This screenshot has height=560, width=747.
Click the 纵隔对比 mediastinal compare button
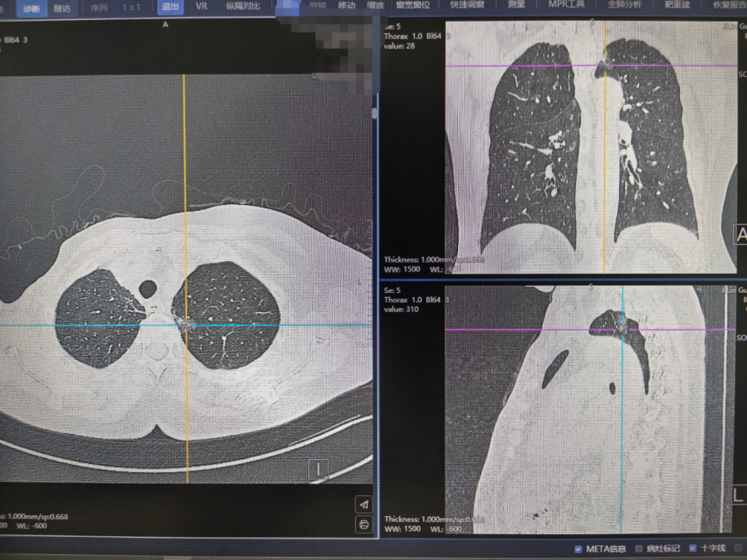point(243,7)
